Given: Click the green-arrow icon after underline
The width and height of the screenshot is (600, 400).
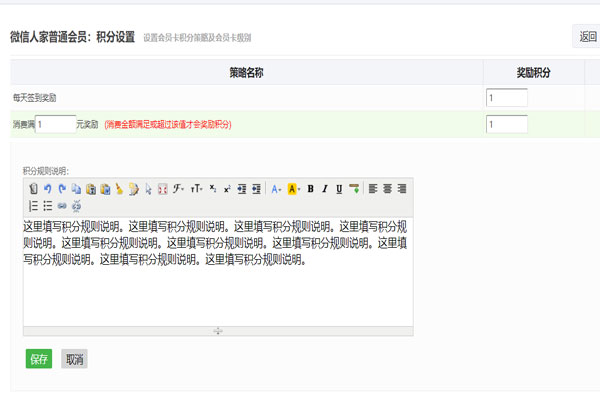Looking at the screenshot, I should pos(354,189).
